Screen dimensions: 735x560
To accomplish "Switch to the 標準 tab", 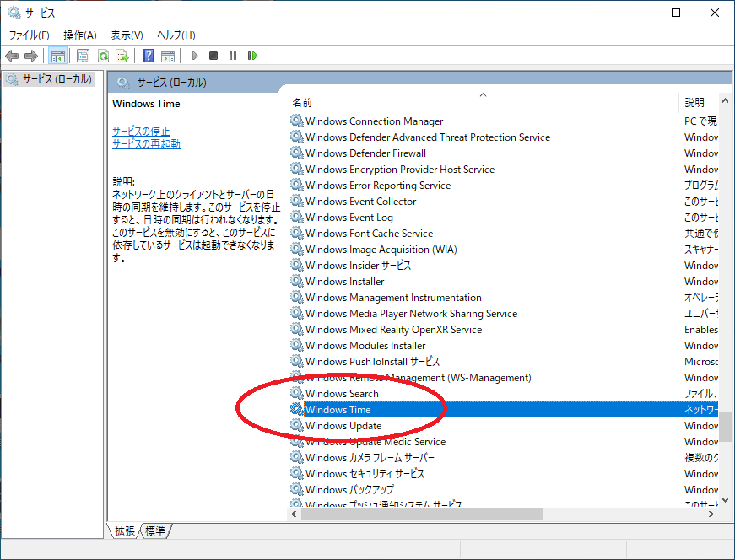I will pos(155,530).
